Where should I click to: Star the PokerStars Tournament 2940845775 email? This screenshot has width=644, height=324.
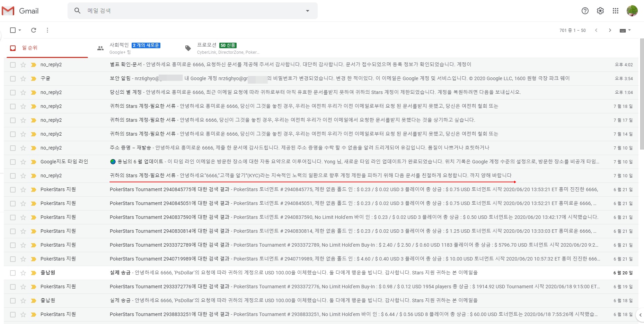click(x=23, y=189)
